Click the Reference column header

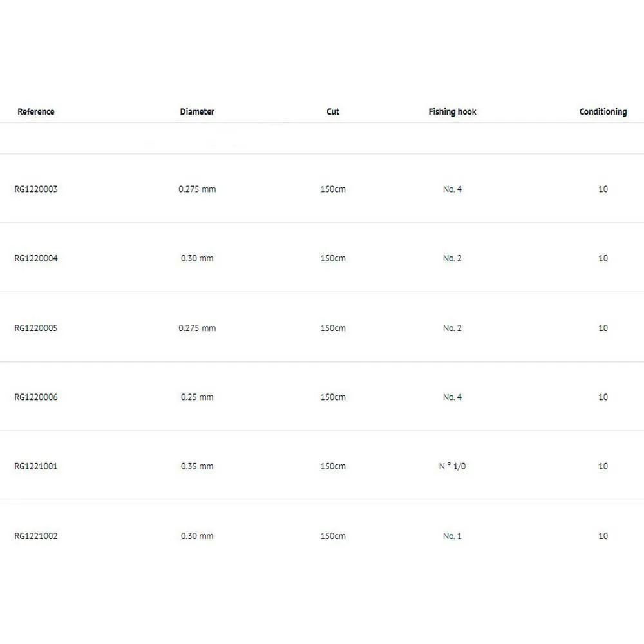click(36, 112)
